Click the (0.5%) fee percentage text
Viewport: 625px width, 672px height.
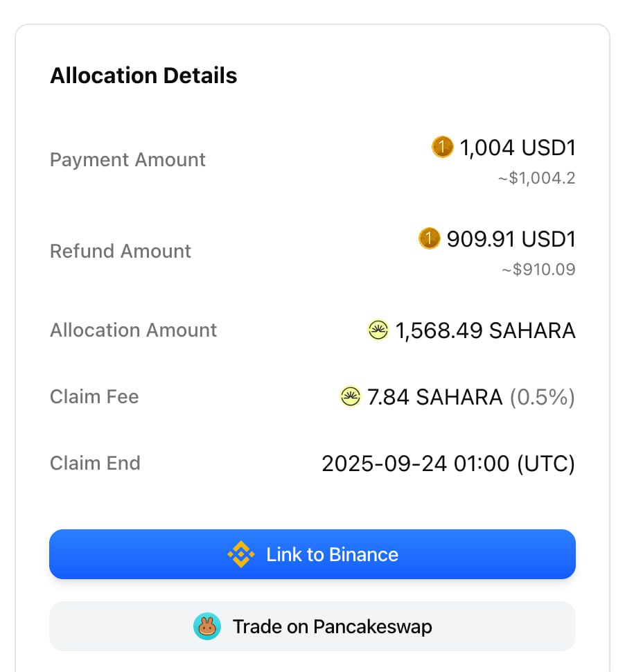click(x=543, y=397)
